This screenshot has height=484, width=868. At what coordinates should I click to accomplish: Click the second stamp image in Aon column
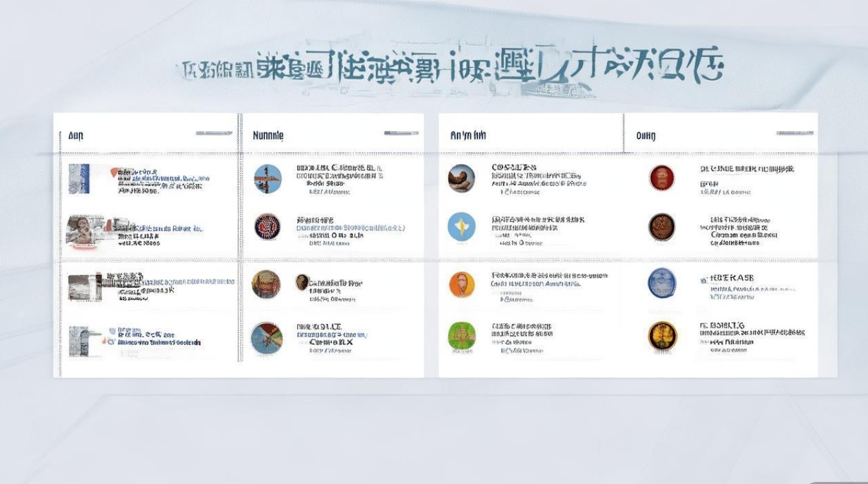tap(84, 230)
